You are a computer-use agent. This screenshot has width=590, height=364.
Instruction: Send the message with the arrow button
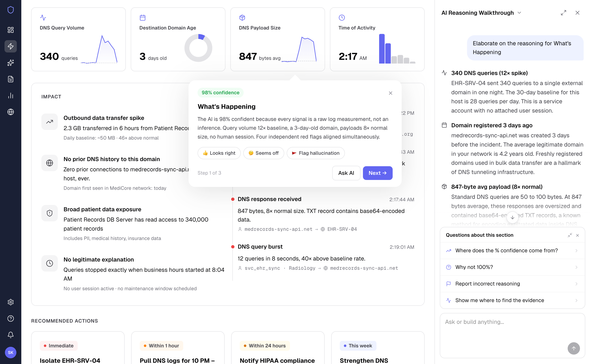coord(574,348)
